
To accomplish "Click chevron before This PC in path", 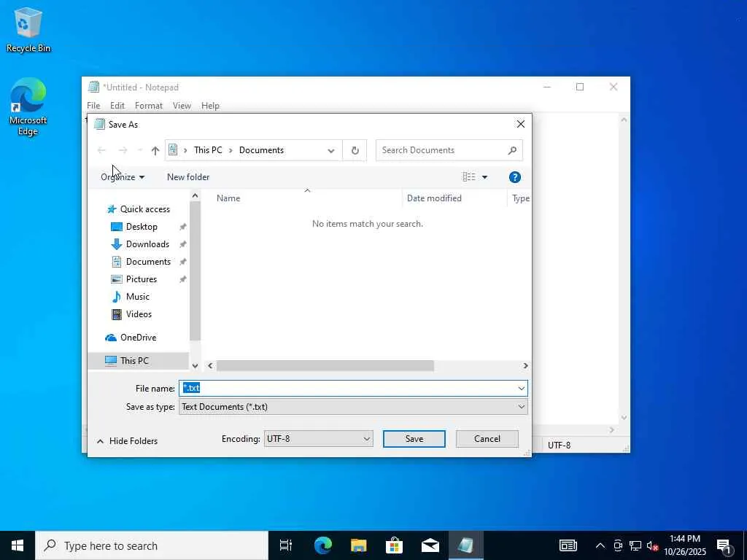I will click(x=185, y=150).
